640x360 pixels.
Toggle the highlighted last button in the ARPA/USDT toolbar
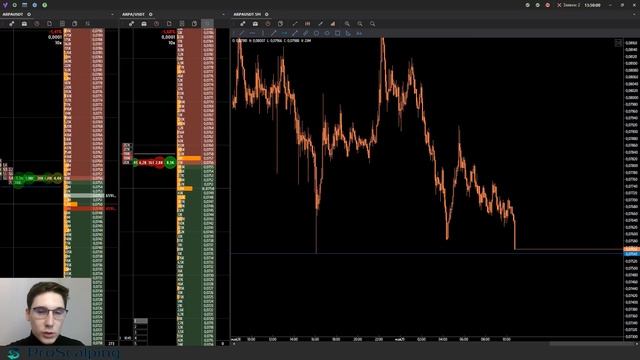[207, 24]
